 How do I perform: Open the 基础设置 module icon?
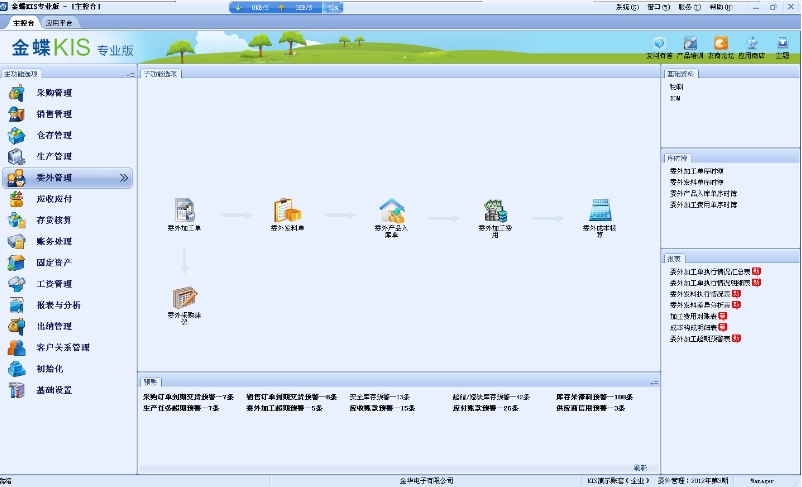click(x=16, y=390)
